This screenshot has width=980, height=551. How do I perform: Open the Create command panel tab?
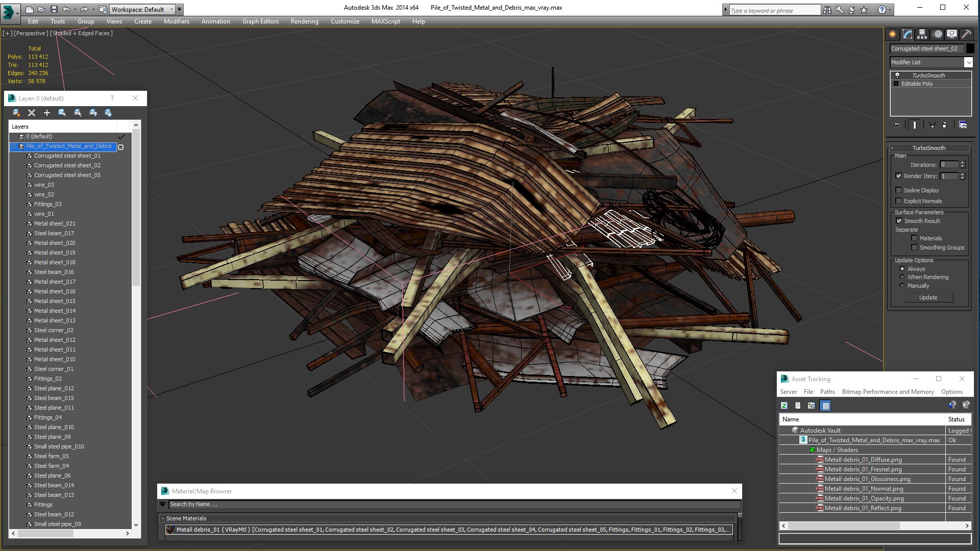coord(892,34)
